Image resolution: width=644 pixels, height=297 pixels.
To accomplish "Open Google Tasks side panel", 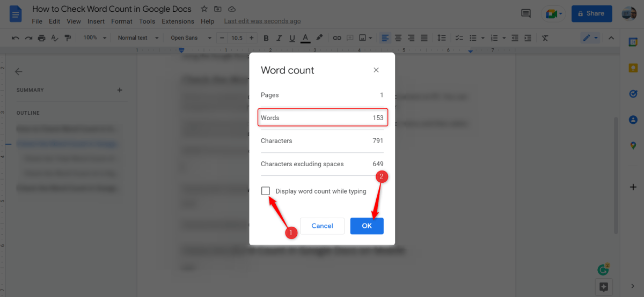I will tap(633, 94).
